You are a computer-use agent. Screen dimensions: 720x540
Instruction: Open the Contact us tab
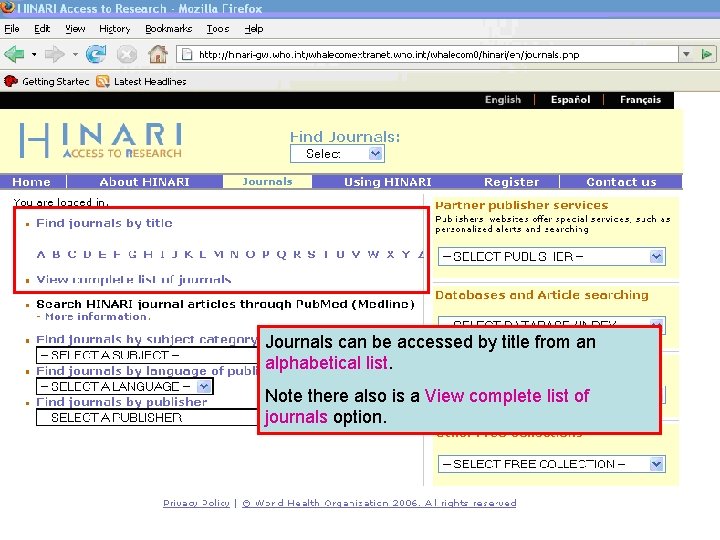(x=621, y=182)
